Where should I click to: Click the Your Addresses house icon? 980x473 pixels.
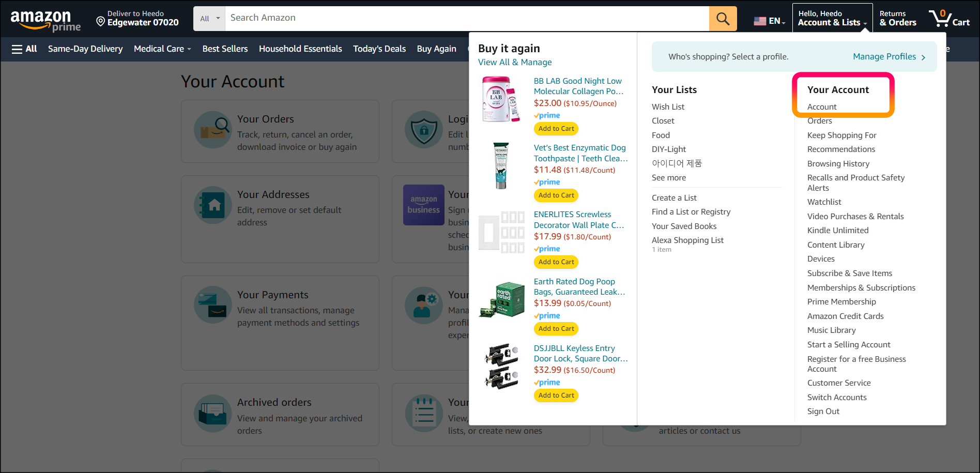pos(213,205)
